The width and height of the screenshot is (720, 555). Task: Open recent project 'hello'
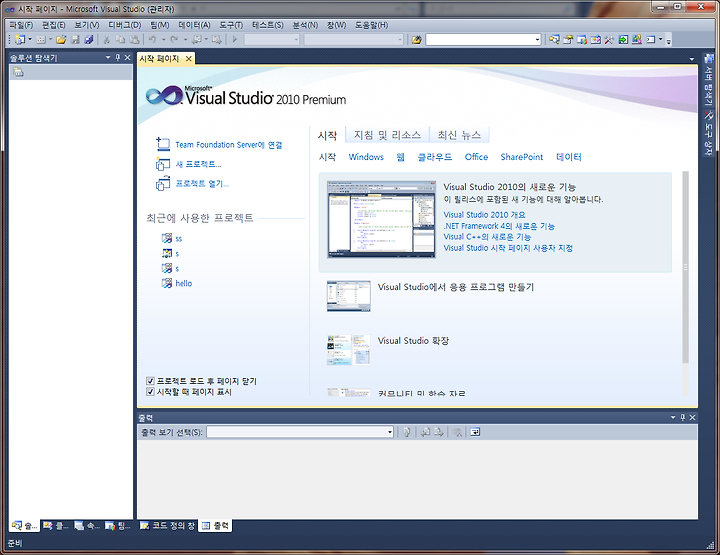184,283
